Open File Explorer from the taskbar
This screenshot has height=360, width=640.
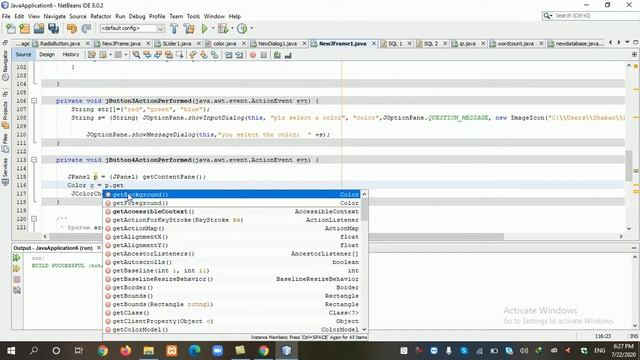pyautogui.click(x=149, y=351)
